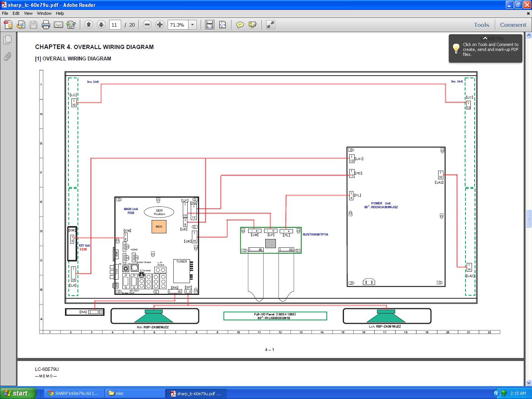
Task: Click the page number input field
Action: point(114,25)
